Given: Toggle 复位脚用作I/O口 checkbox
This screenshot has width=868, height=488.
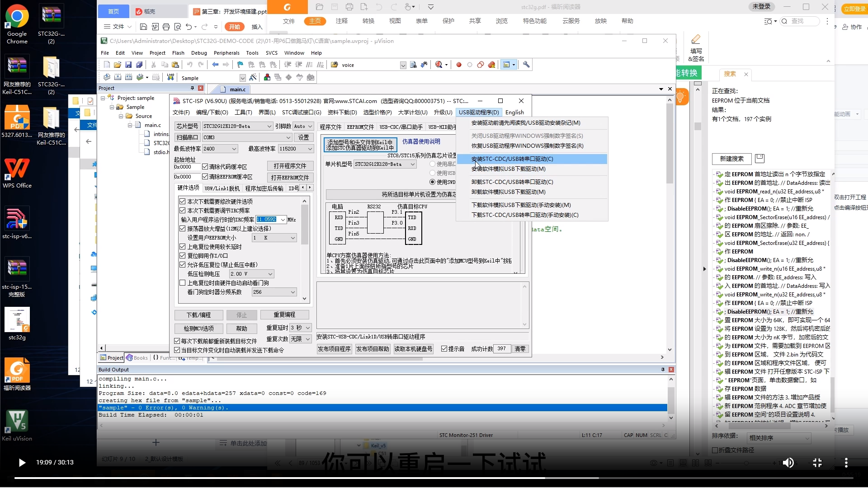Looking at the screenshot, I should click(183, 255).
